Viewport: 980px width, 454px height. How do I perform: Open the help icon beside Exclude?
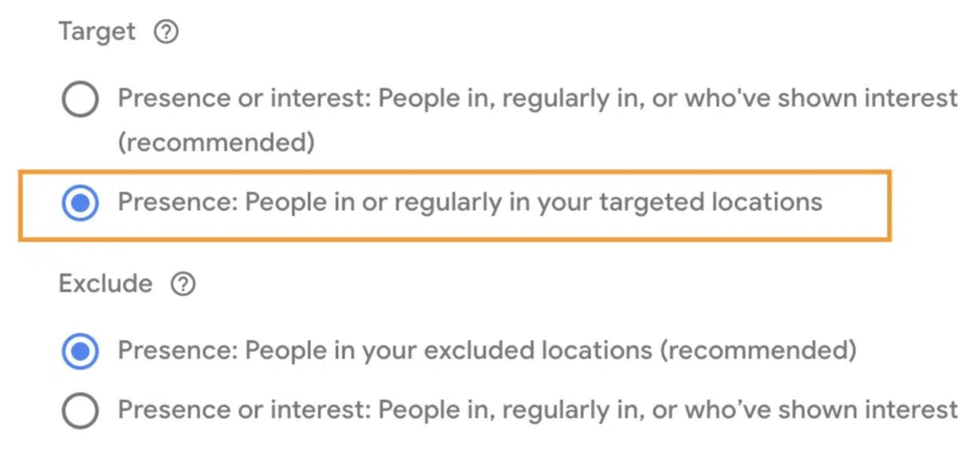click(183, 284)
